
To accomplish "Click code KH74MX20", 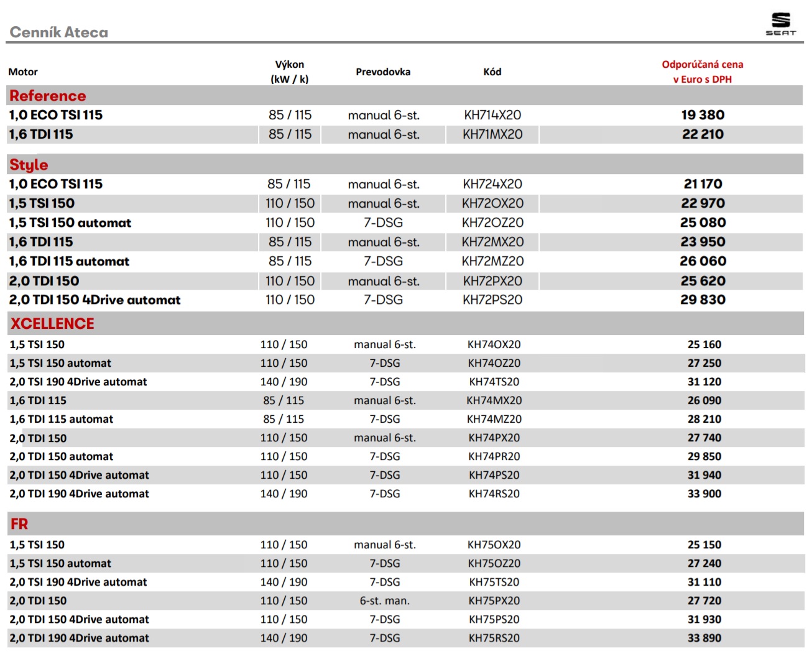I will (x=494, y=400).
